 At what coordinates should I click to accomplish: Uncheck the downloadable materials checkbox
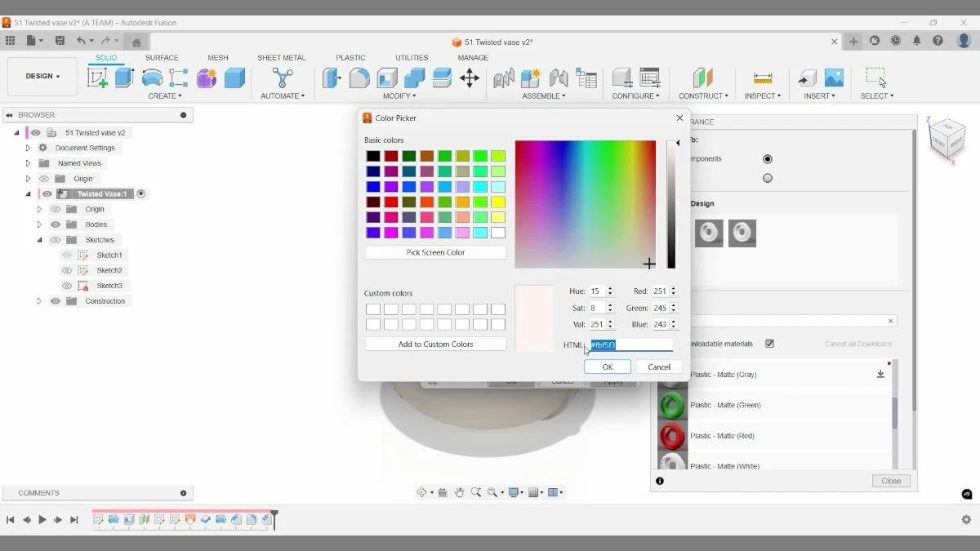[768, 344]
